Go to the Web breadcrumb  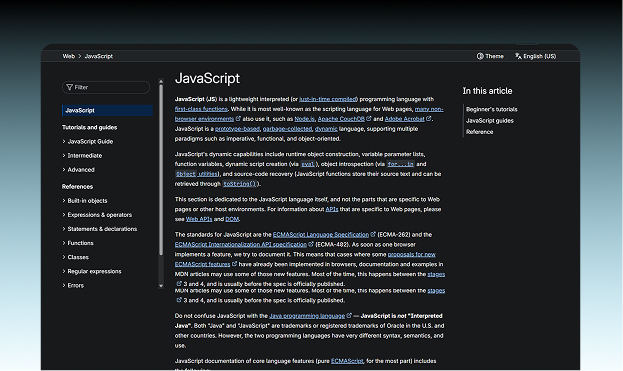point(68,56)
